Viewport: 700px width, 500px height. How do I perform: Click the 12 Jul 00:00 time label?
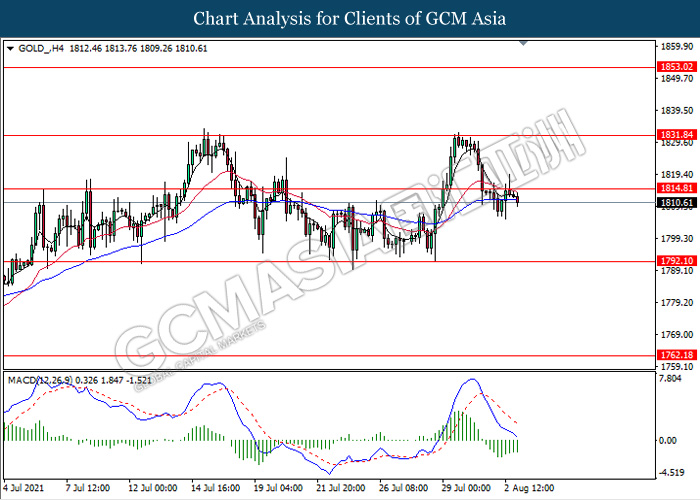[x=153, y=488]
